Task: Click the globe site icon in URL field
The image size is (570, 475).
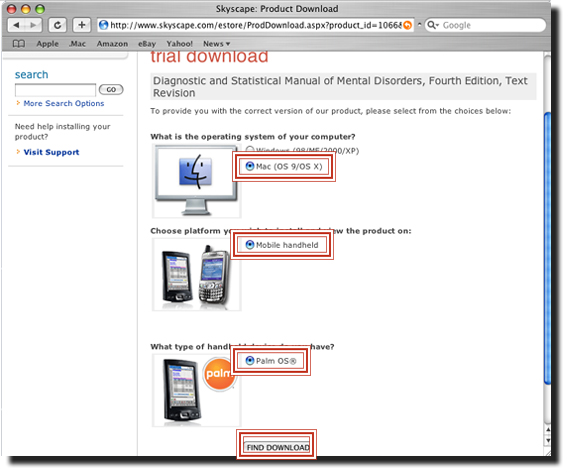Action: tap(104, 25)
